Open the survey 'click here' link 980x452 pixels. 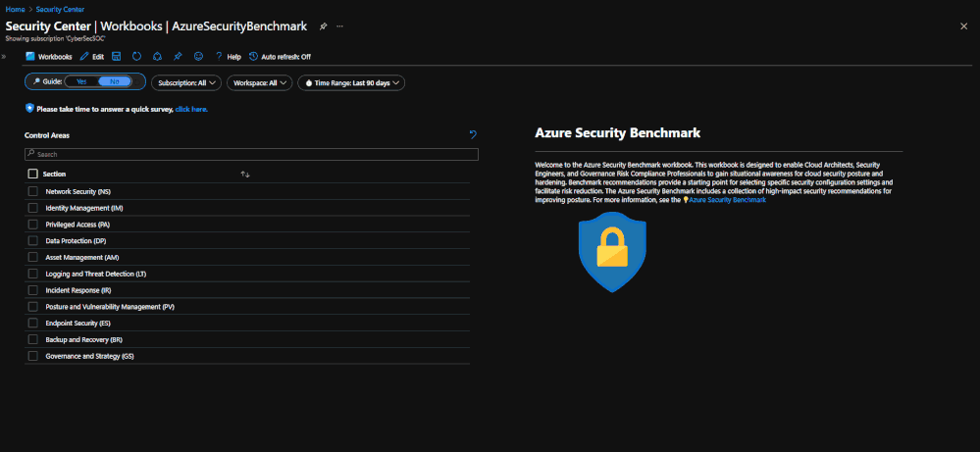[x=191, y=109]
